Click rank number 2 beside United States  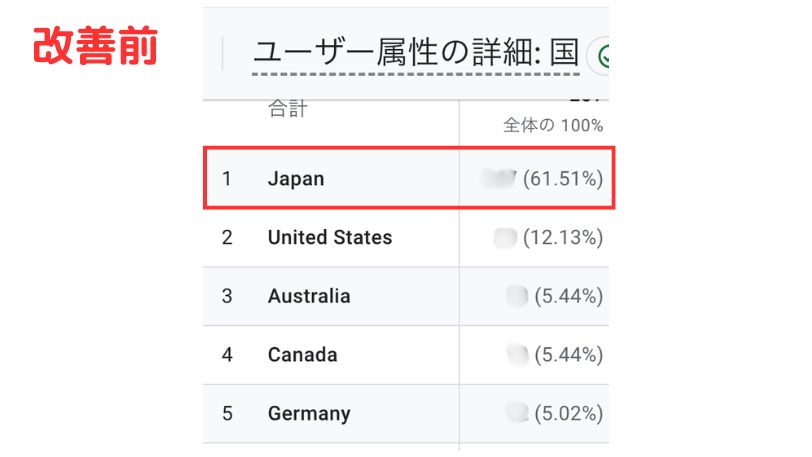point(227,237)
